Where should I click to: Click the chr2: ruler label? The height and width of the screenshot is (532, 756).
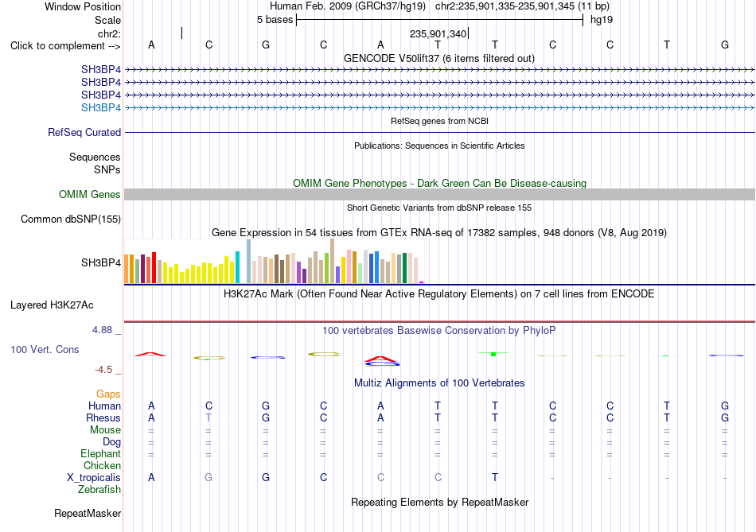click(109, 33)
